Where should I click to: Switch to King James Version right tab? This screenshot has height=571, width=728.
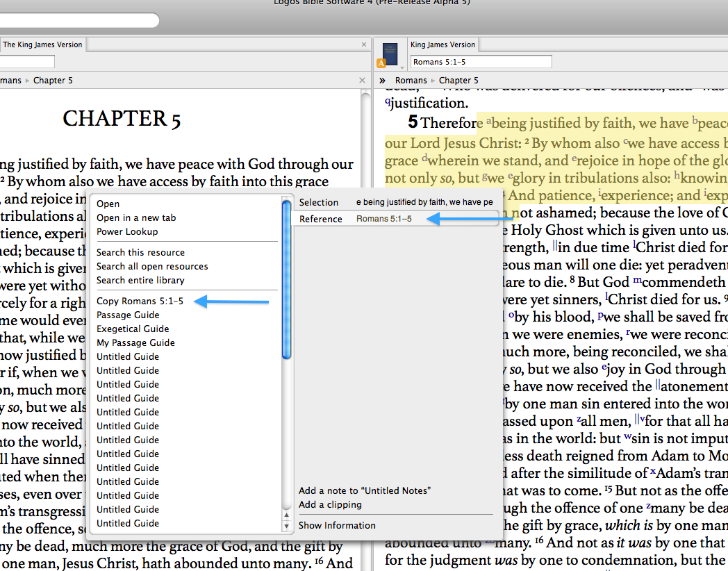pos(443,44)
